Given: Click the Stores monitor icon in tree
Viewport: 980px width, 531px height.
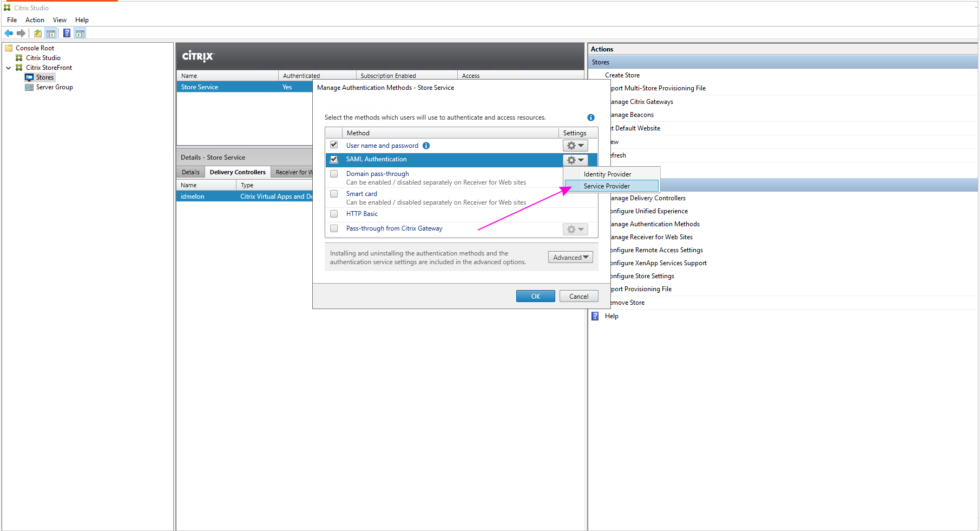Looking at the screenshot, I should [x=29, y=77].
